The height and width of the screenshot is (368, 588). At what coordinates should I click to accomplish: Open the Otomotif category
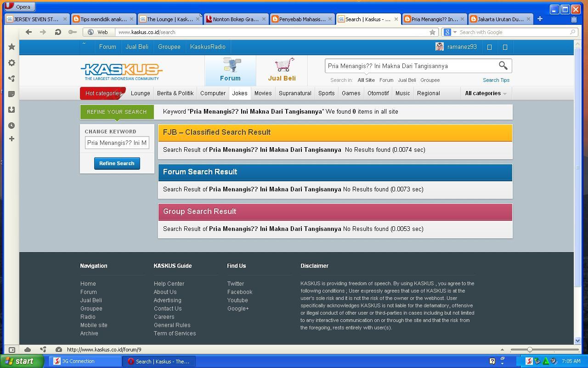378,93
